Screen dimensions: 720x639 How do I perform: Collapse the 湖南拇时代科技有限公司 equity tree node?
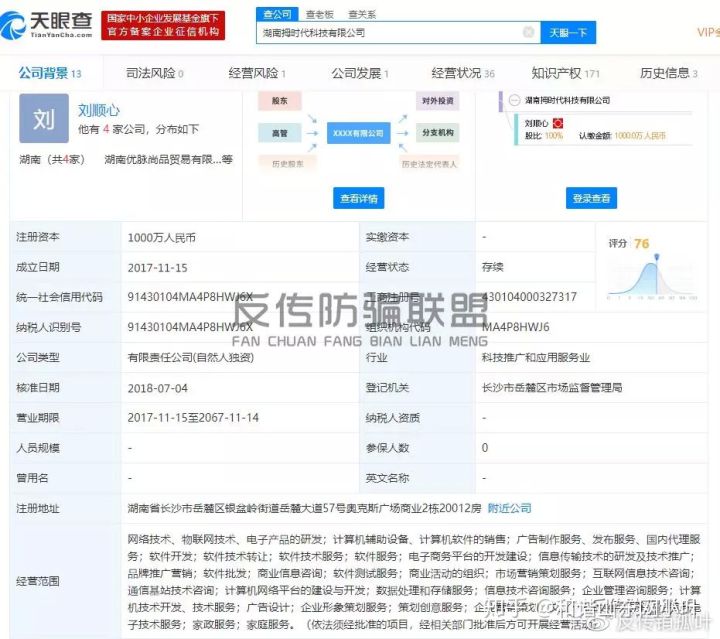[514, 100]
